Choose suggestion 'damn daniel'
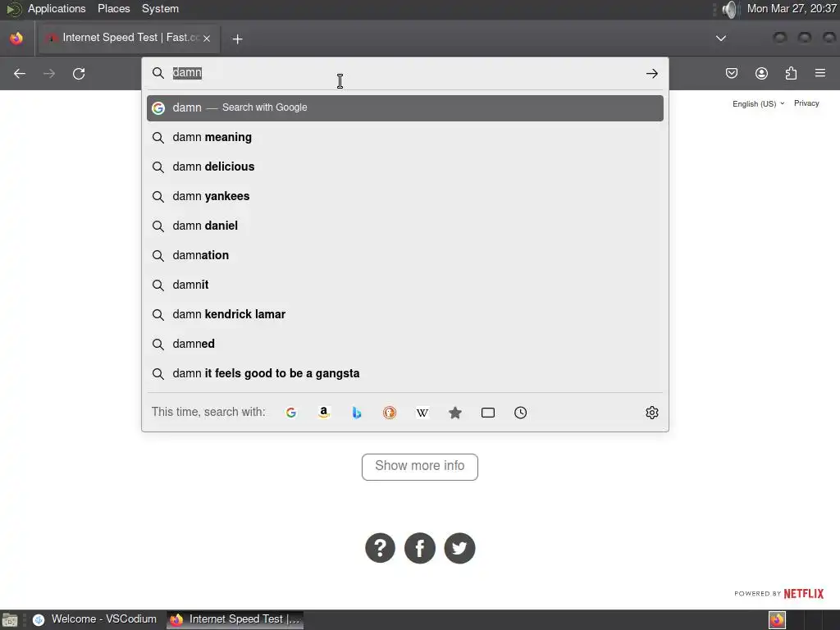 click(x=405, y=226)
